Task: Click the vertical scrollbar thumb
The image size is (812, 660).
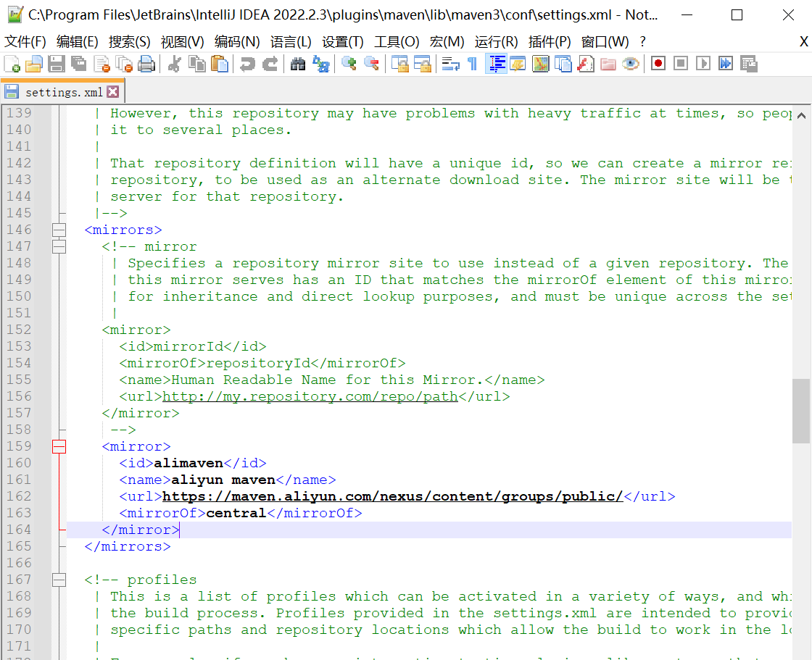Action: click(x=801, y=411)
